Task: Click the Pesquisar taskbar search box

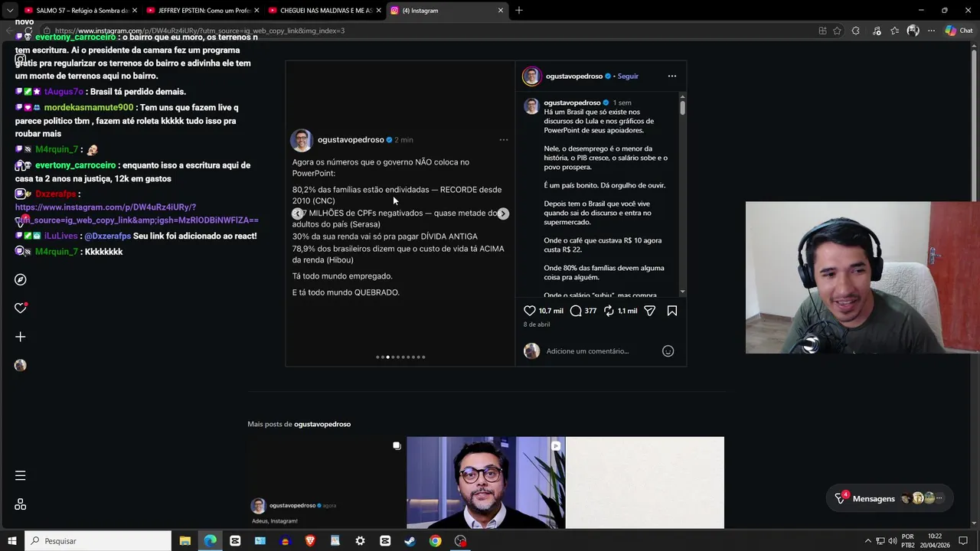Action: pos(98,541)
